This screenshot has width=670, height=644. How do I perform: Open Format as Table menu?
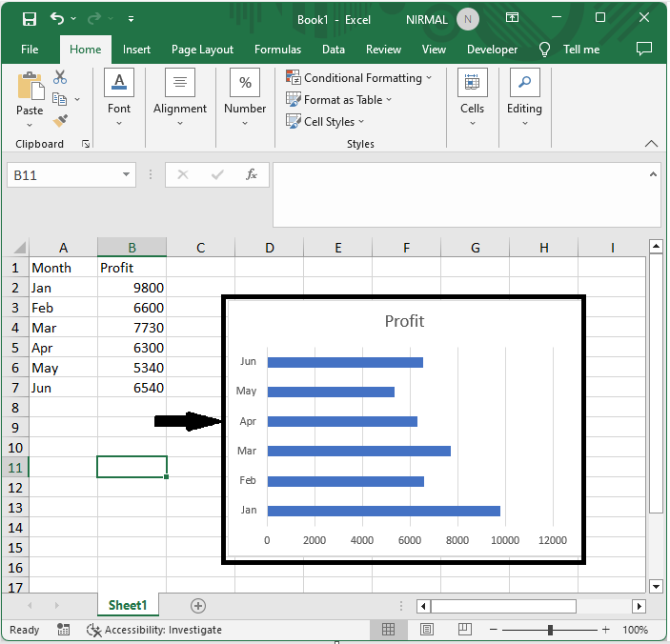click(338, 100)
